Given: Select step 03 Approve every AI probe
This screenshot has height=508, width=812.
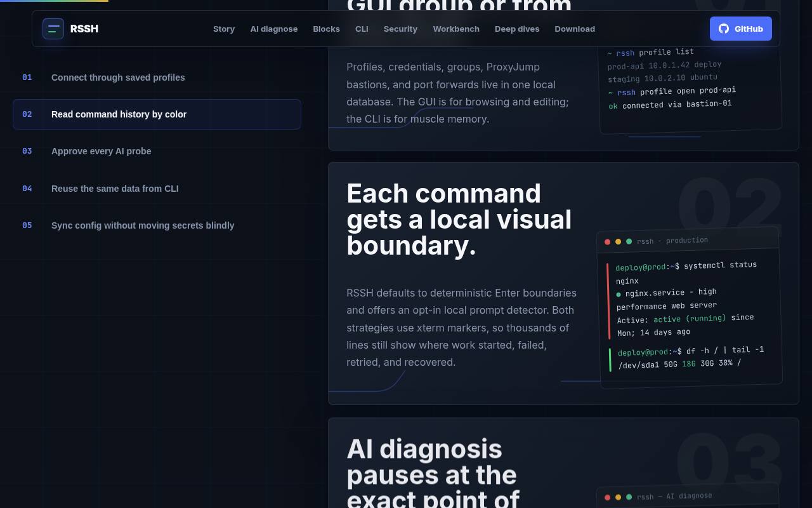Looking at the screenshot, I should (157, 151).
